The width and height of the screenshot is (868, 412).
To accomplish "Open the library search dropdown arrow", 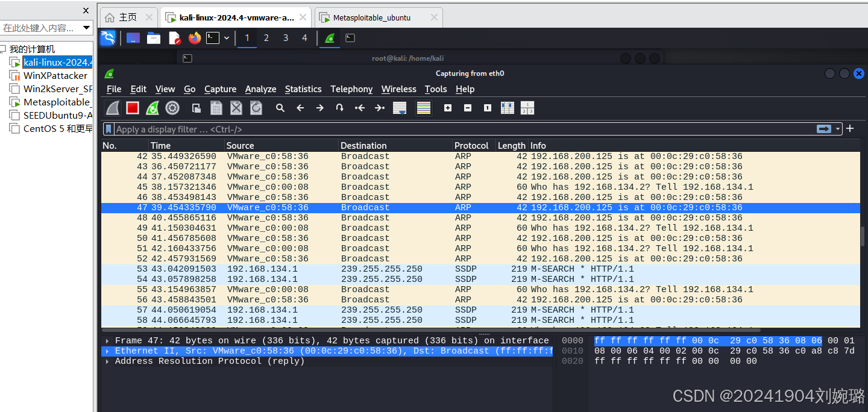I will tap(87, 28).
